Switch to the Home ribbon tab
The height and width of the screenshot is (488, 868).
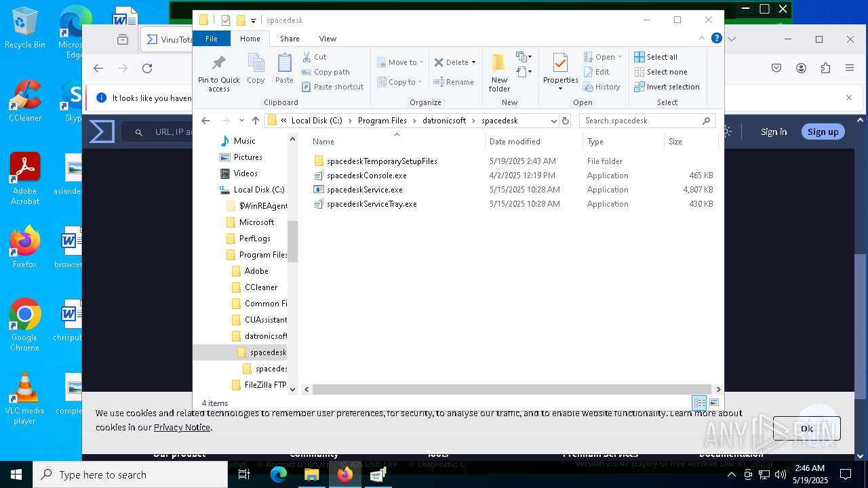[250, 39]
